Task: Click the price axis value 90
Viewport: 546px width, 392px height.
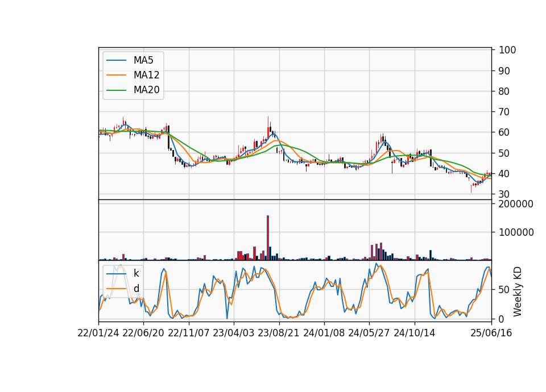Action: pos(504,71)
